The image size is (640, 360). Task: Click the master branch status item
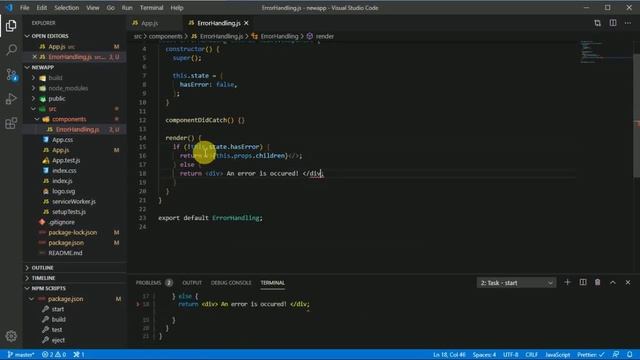click(x=21, y=354)
